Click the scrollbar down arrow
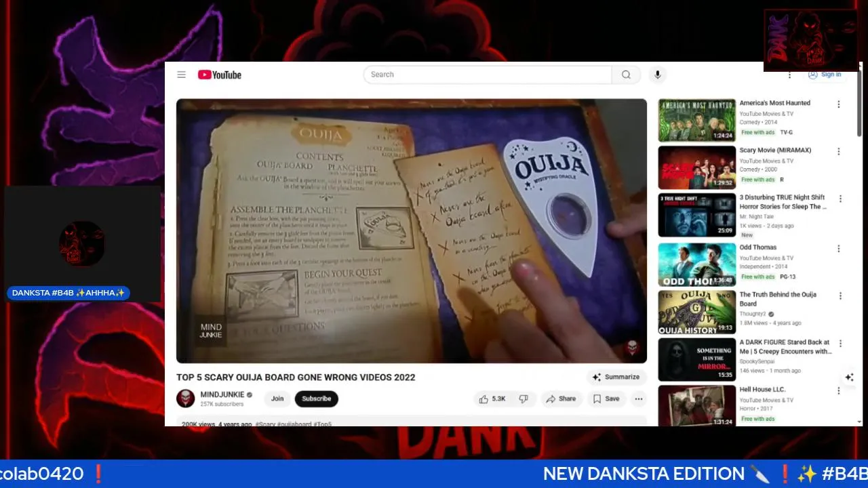868x488 pixels. pos(860,422)
